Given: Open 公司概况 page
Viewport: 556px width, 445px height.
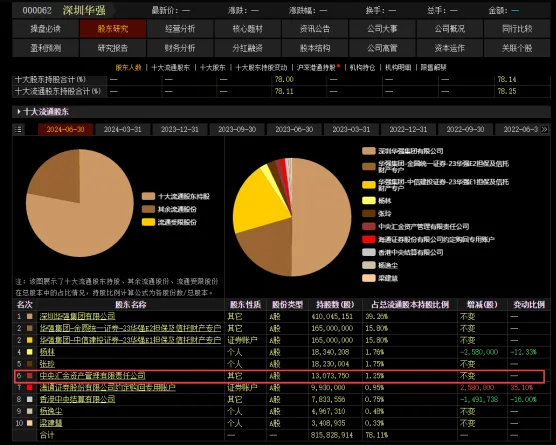Looking at the screenshot, I should coord(450,29).
